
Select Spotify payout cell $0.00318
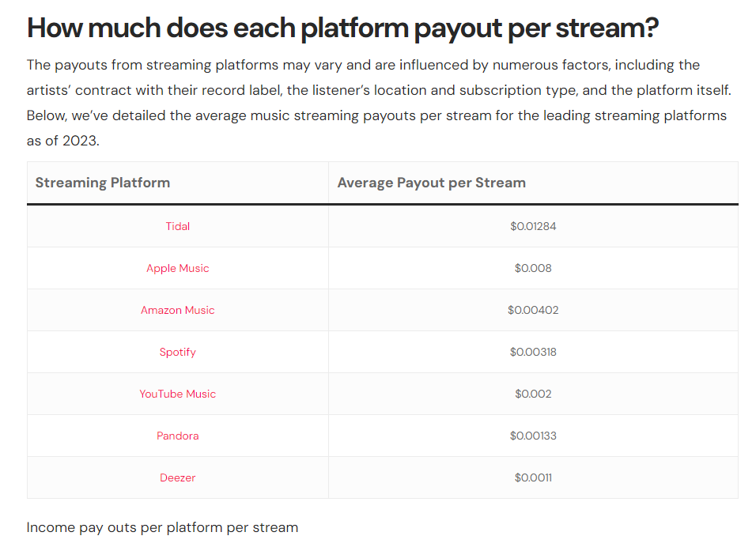(x=533, y=352)
